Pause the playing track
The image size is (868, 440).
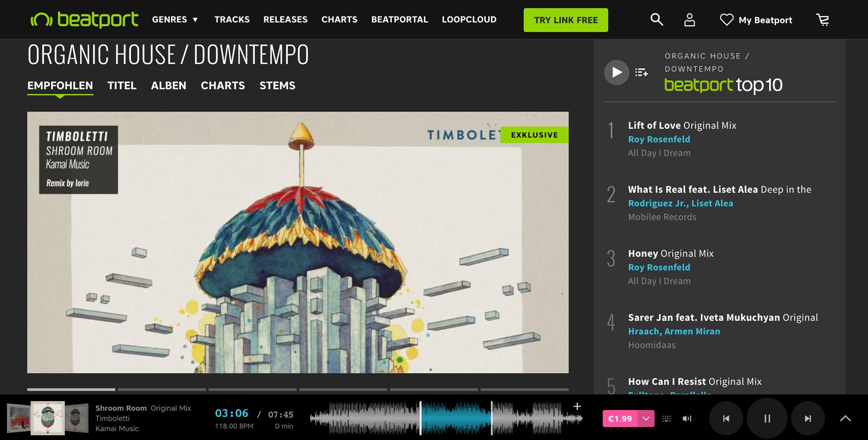pos(767,418)
